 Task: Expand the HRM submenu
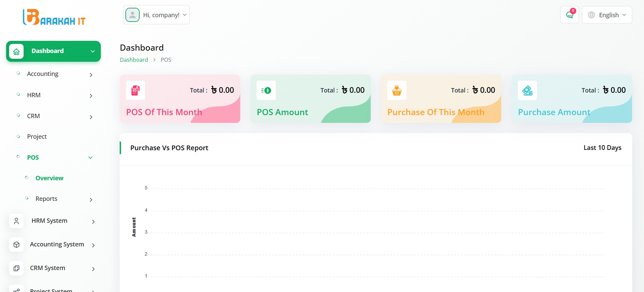tap(54, 95)
